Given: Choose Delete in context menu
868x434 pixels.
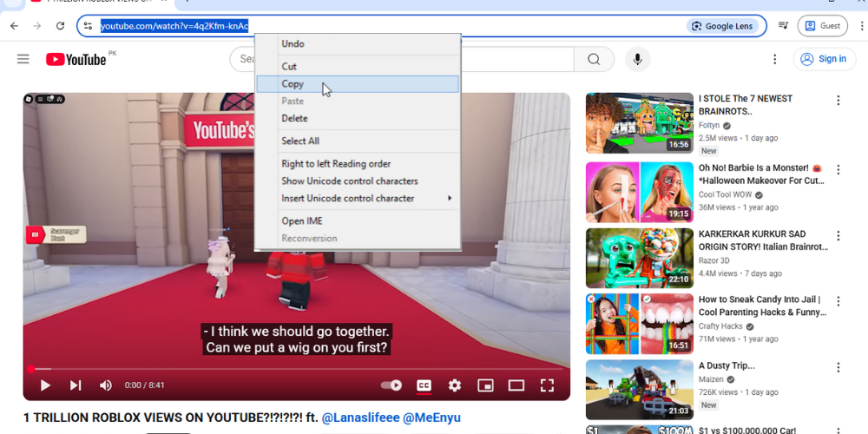Looking at the screenshot, I should click(x=358, y=118).
